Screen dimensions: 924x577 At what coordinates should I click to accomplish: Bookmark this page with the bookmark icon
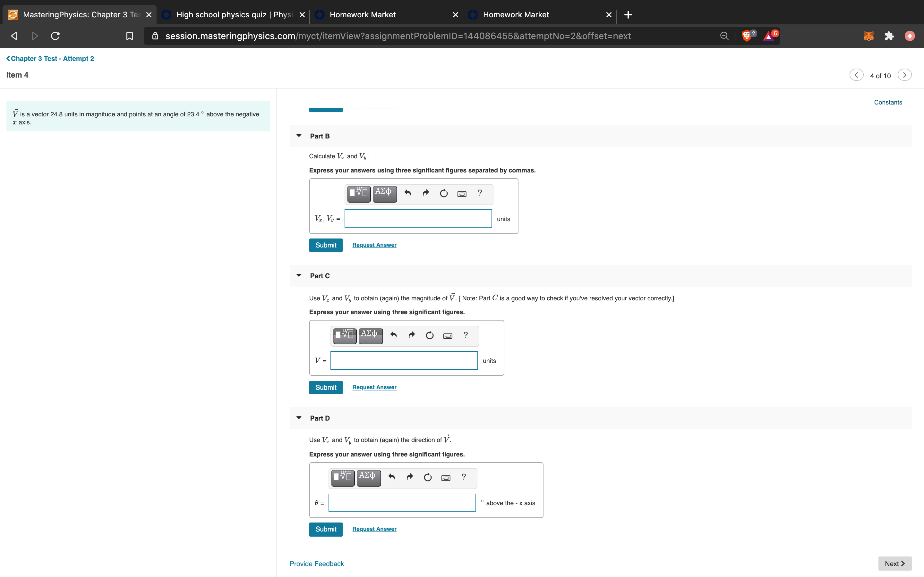click(x=129, y=36)
